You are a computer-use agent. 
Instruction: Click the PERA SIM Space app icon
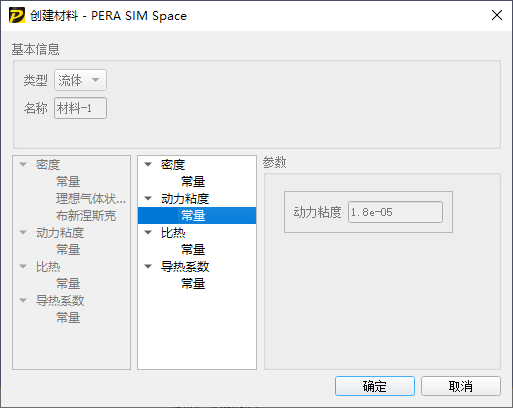click(x=17, y=16)
